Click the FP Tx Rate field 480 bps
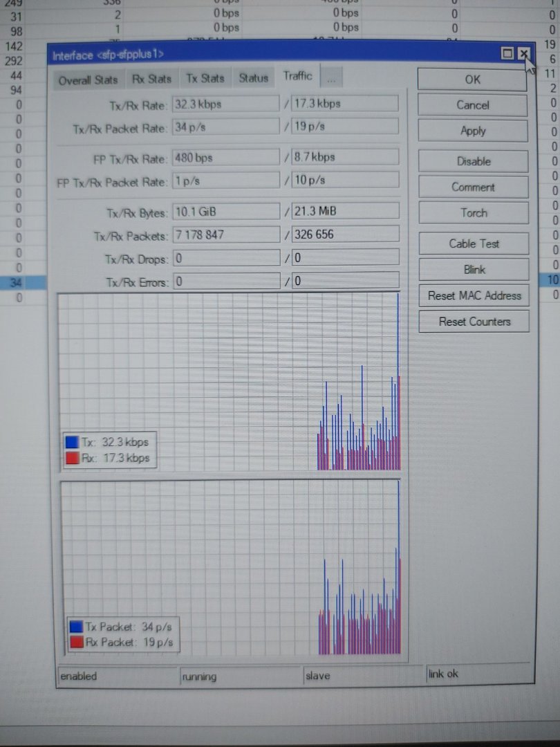This screenshot has height=747, width=560. 225,157
